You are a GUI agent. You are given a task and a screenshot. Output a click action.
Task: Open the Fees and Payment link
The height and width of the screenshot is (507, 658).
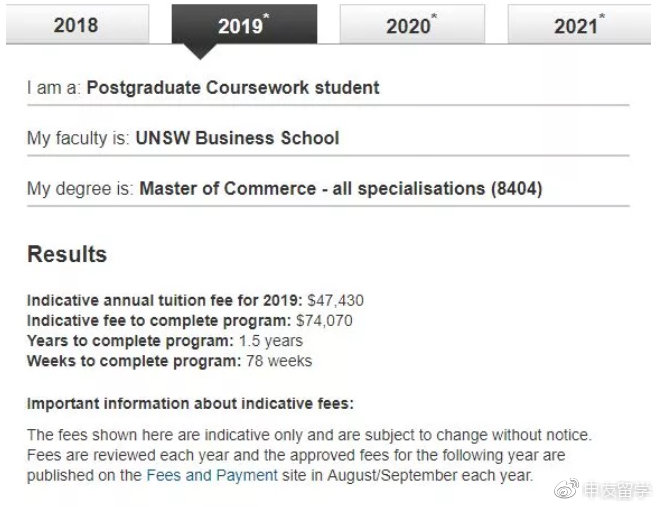pos(212,476)
